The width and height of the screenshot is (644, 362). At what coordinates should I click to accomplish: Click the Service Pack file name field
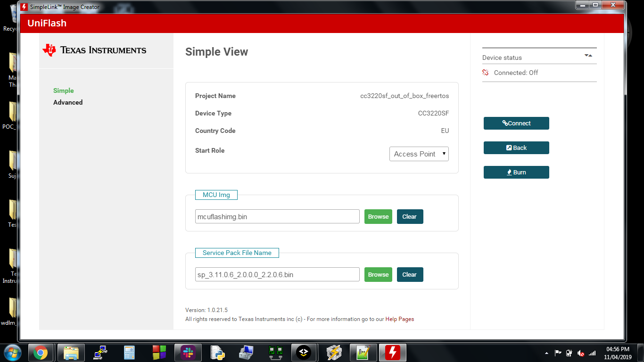[277, 274]
